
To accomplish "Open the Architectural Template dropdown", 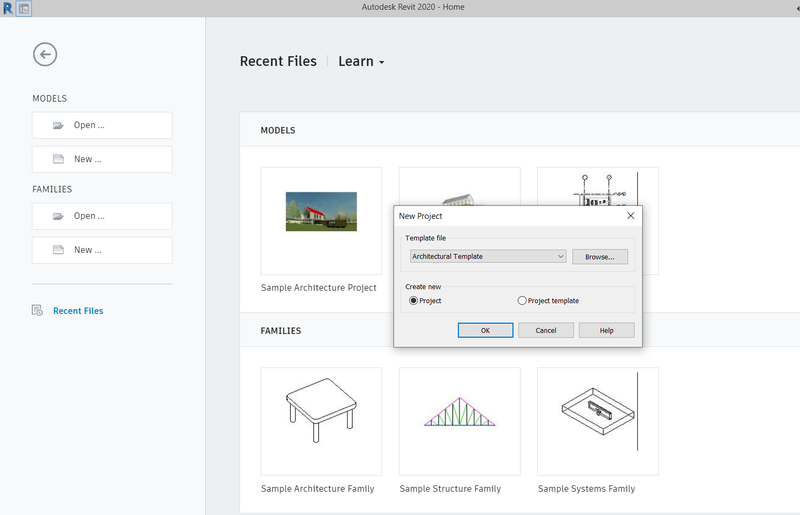I will (488, 256).
